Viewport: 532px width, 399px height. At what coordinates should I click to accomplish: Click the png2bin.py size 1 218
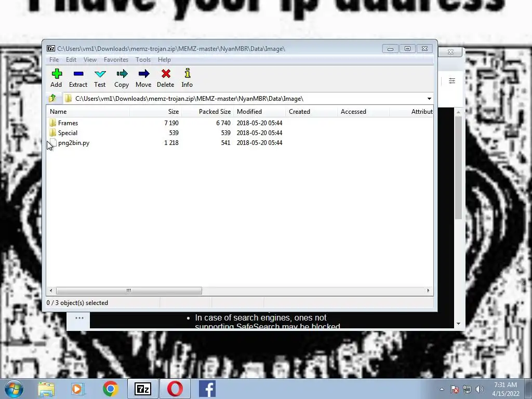click(171, 142)
